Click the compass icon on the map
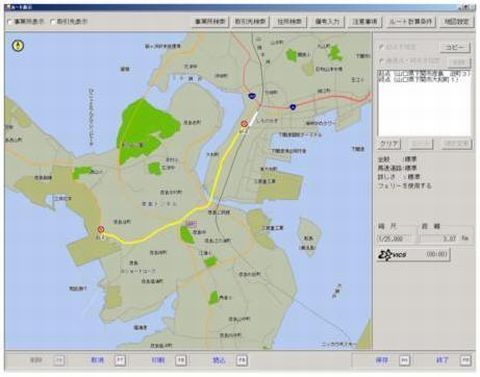This screenshot has height=377, width=480. click(x=18, y=46)
